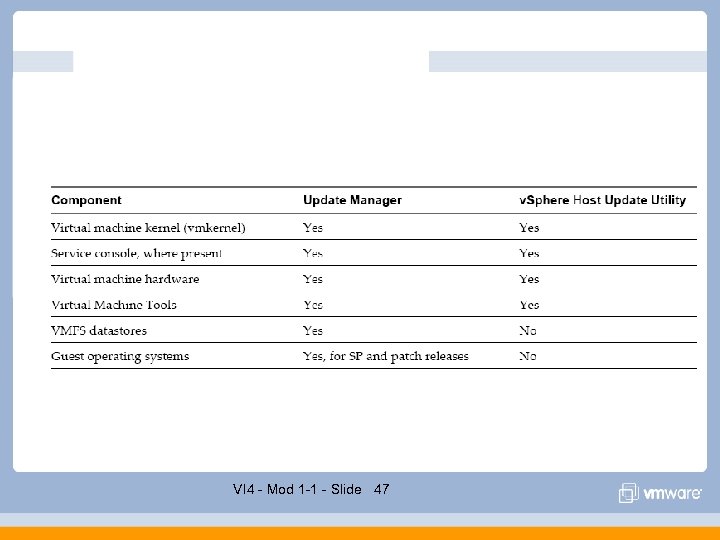This screenshot has width=720, height=540.
Task: Select the 'Component' column header
Action: (x=86, y=200)
